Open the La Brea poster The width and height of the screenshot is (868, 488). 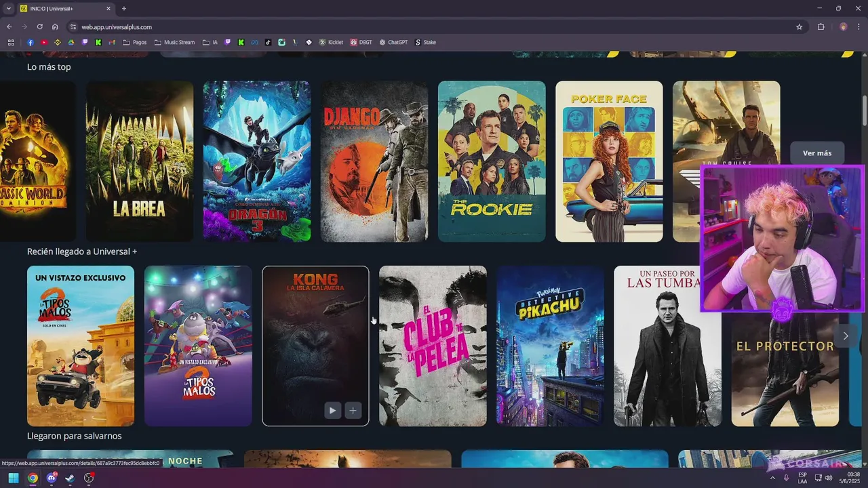[140, 161]
